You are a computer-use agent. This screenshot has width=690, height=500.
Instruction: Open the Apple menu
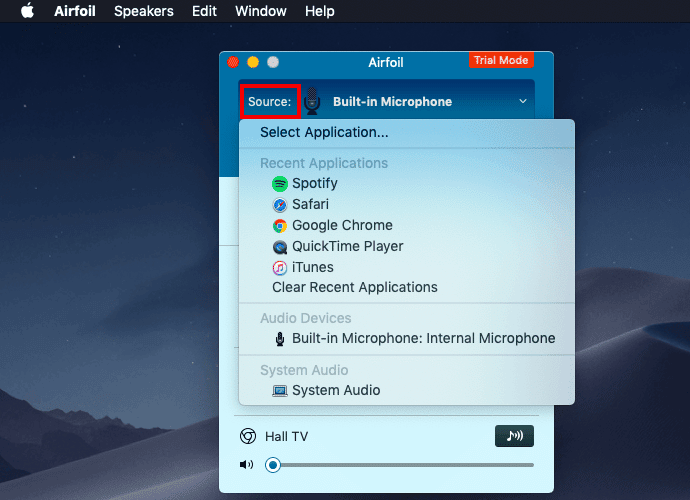tap(27, 11)
